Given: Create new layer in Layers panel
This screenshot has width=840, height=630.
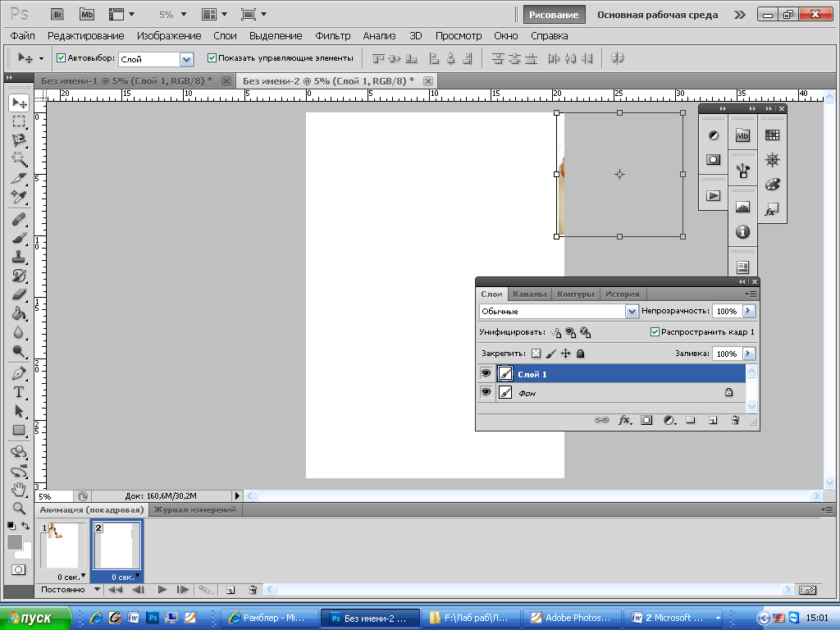Looking at the screenshot, I should (x=713, y=421).
